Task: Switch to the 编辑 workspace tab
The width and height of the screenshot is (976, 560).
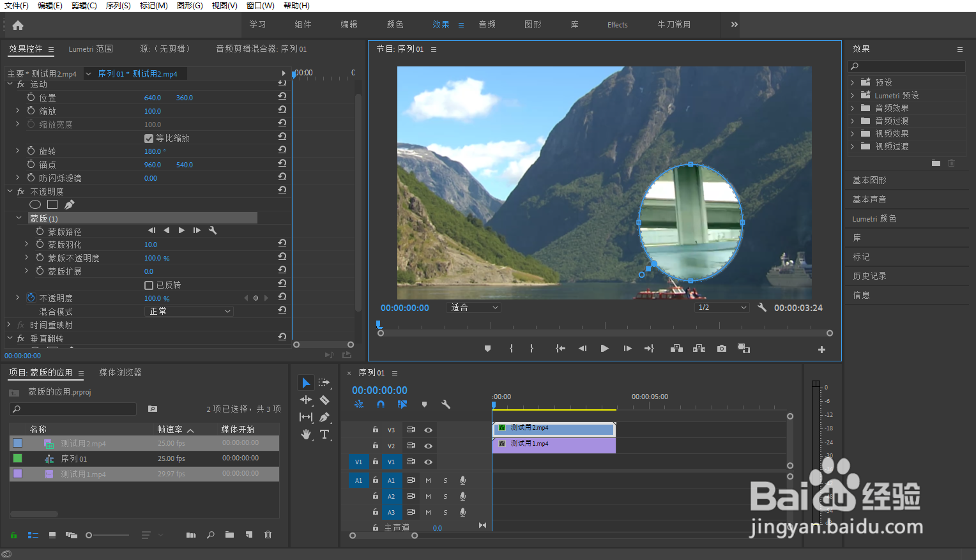Action: 349,24
